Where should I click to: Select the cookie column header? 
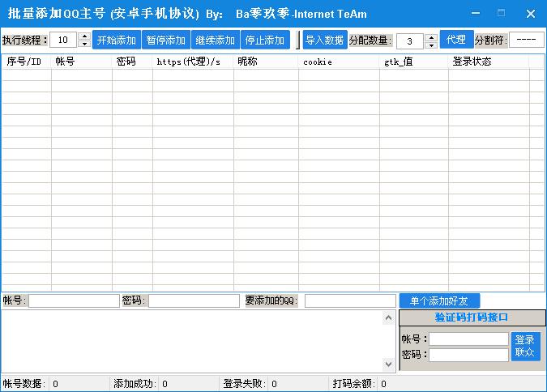point(338,62)
